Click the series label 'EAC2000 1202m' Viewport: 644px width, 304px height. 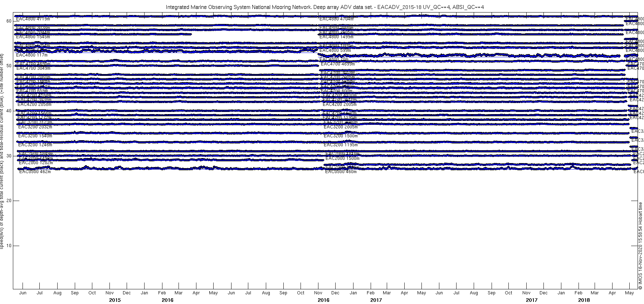point(36,163)
